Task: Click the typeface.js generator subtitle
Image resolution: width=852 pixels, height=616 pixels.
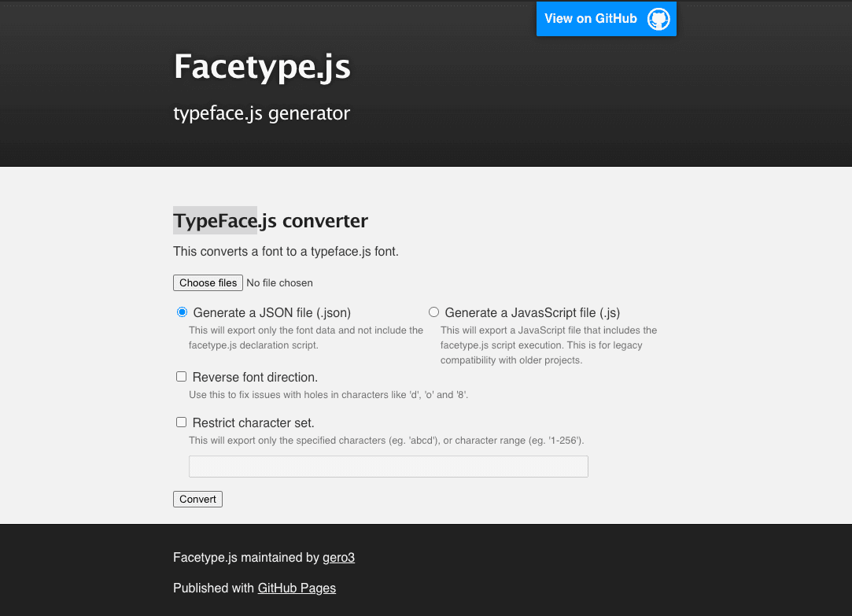Action: click(261, 113)
